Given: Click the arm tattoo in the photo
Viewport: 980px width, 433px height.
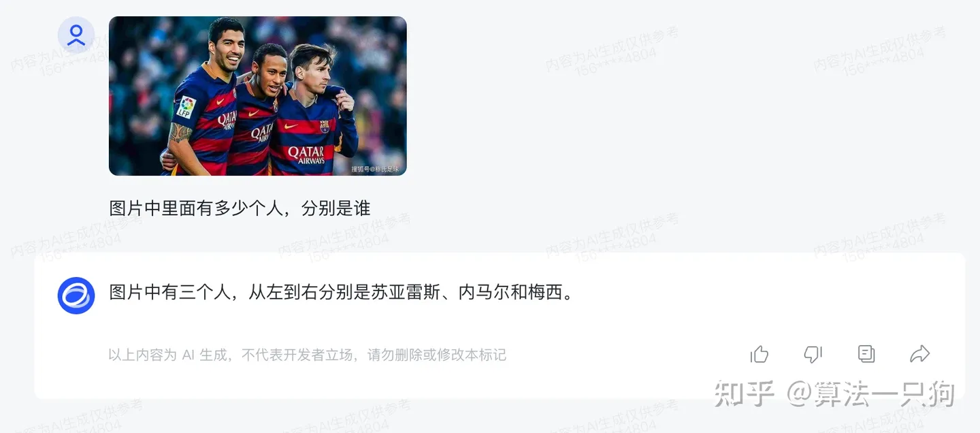Looking at the screenshot, I should 179,132.
